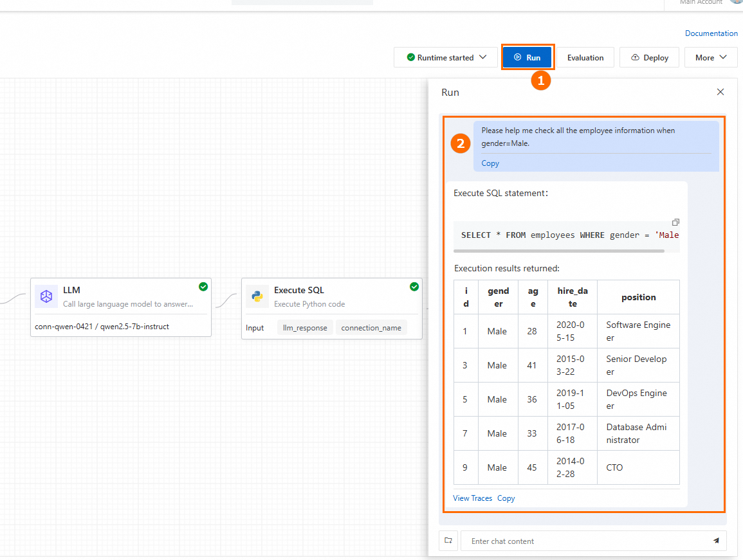Click the Execute SQL node success checkmark

414,287
